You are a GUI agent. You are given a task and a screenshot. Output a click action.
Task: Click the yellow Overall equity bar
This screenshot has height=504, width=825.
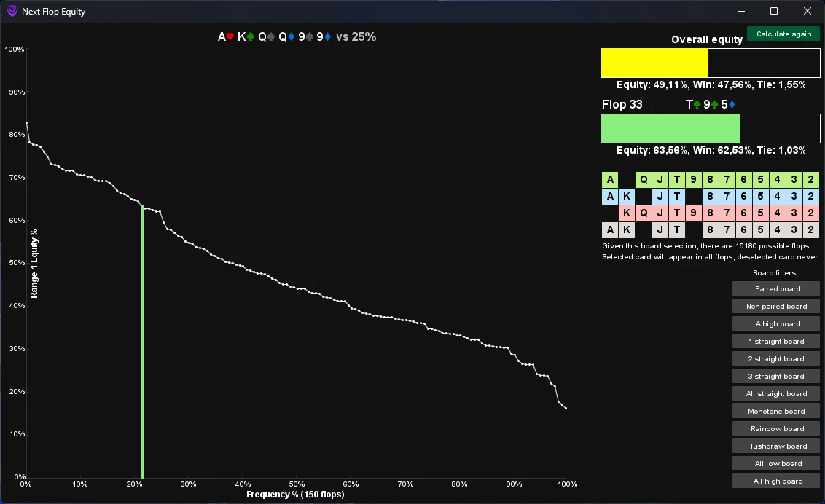(654, 63)
